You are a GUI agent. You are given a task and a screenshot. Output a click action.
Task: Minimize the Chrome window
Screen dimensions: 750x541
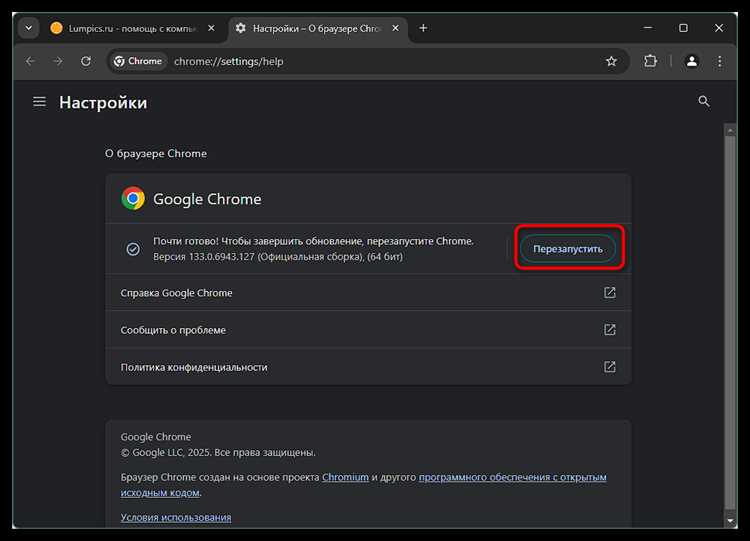pyautogui.click(x=648, y=28)
